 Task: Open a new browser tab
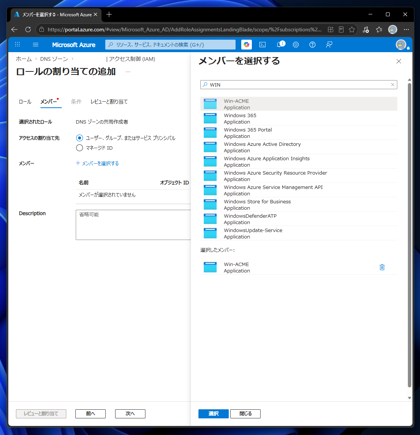(x=109, y=15)
